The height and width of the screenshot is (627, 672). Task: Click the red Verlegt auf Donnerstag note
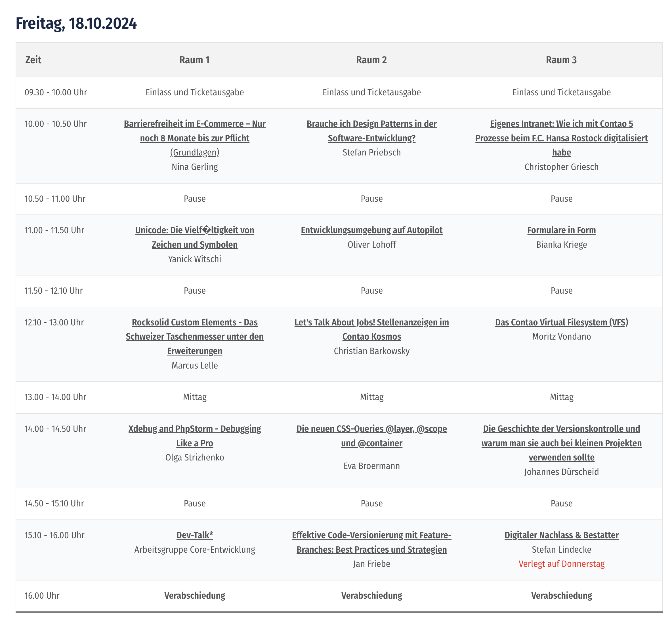tap(561, 564)
